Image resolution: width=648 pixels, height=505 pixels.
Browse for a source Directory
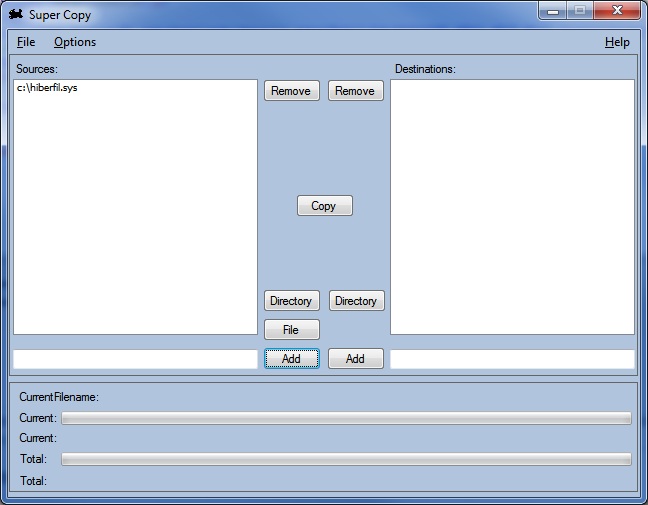point(292,301)
